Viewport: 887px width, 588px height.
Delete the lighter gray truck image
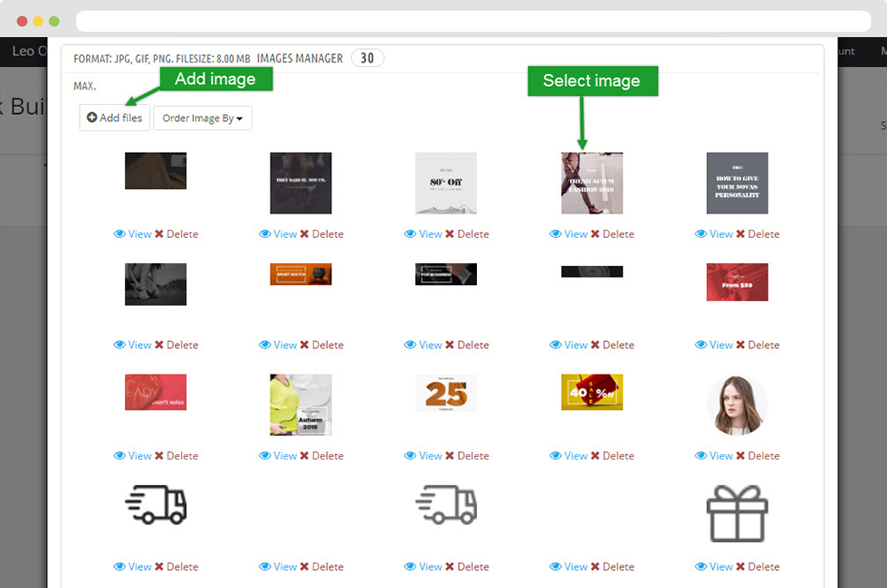(467, 566)
